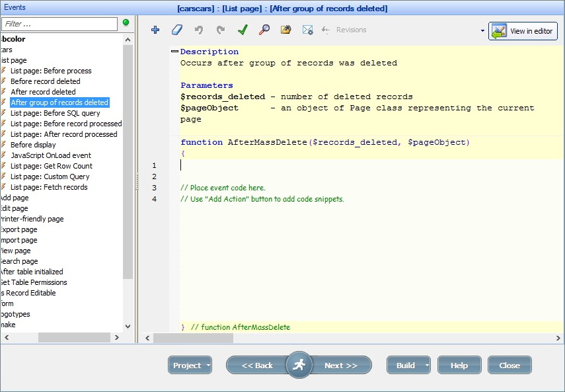The height and width of the screenshot is (392, 565).
Task: Select 'List page: Custom Query' event
Action: tap(50, 176)
